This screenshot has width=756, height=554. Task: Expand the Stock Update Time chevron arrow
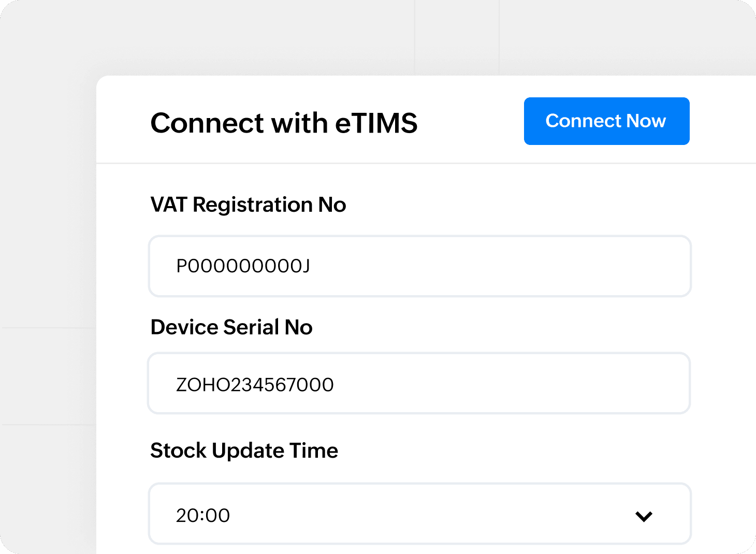(x=644, y=516)
